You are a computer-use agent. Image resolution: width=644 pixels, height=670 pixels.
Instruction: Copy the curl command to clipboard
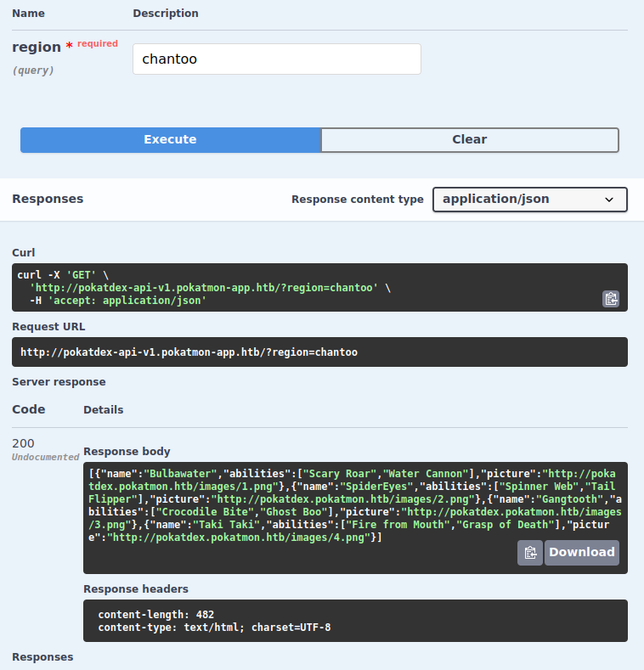611,298
